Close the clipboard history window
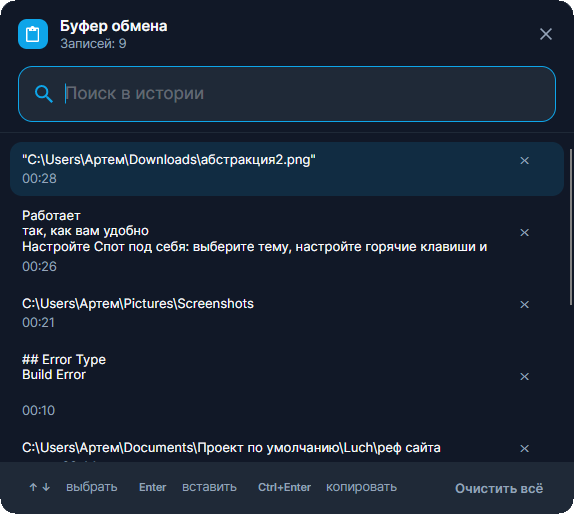Screen dimensions: 574x514 (545, 34)
